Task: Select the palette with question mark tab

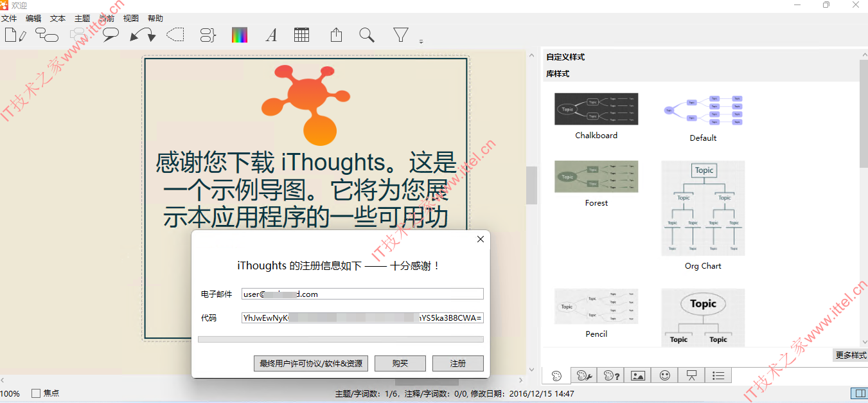Action: [x=610, y=375]
